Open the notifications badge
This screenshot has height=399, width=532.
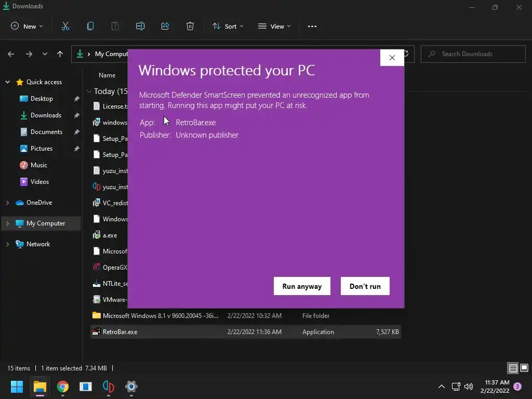tap(517, 387)
